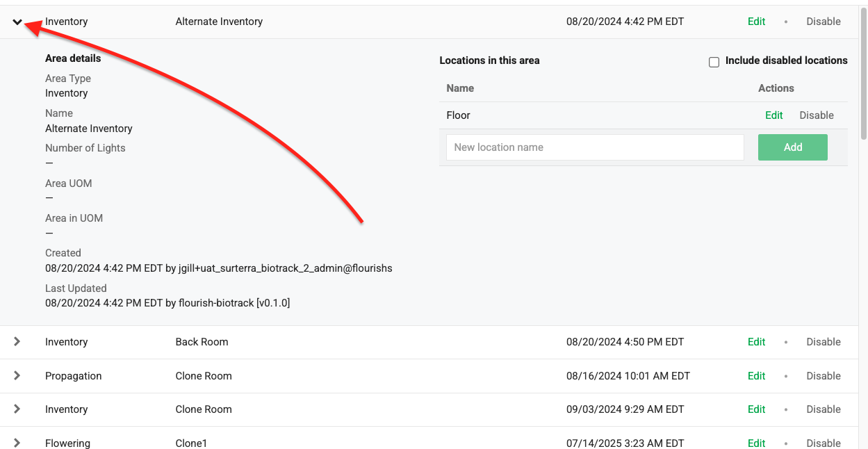868x449 pixels.
Task: Disable the Floor location
Action: [x=816, y=115]
